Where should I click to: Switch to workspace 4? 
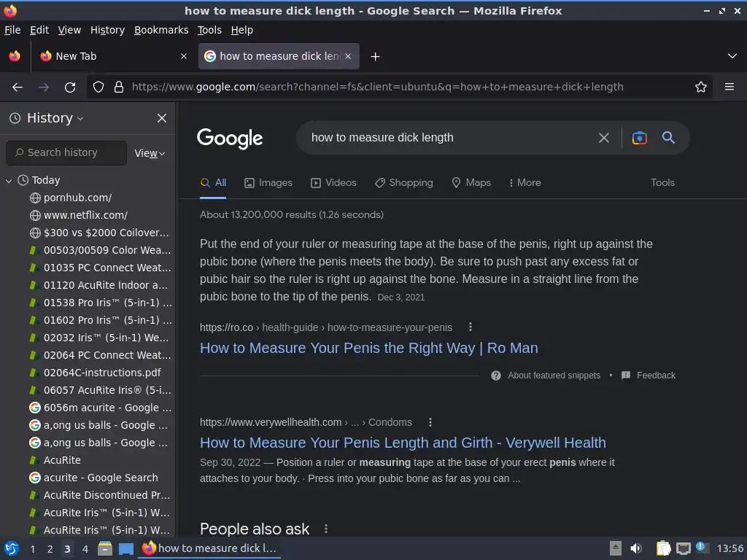click(x=85, y=549)
